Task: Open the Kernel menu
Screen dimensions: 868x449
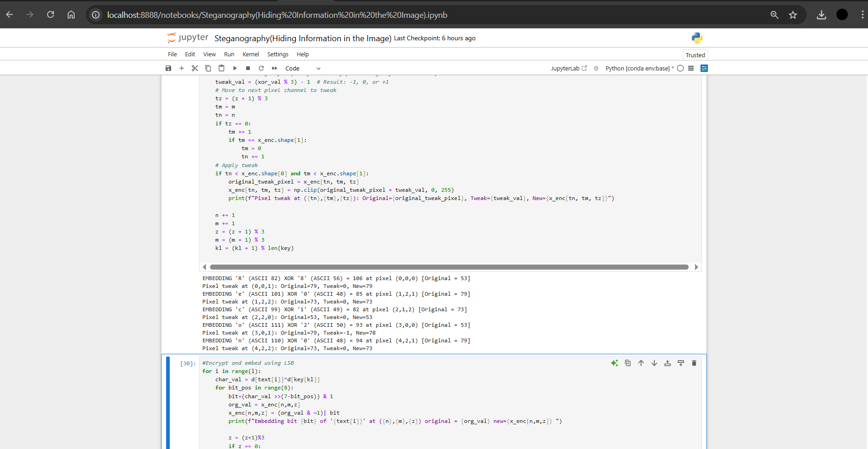Action: [251, 54]
